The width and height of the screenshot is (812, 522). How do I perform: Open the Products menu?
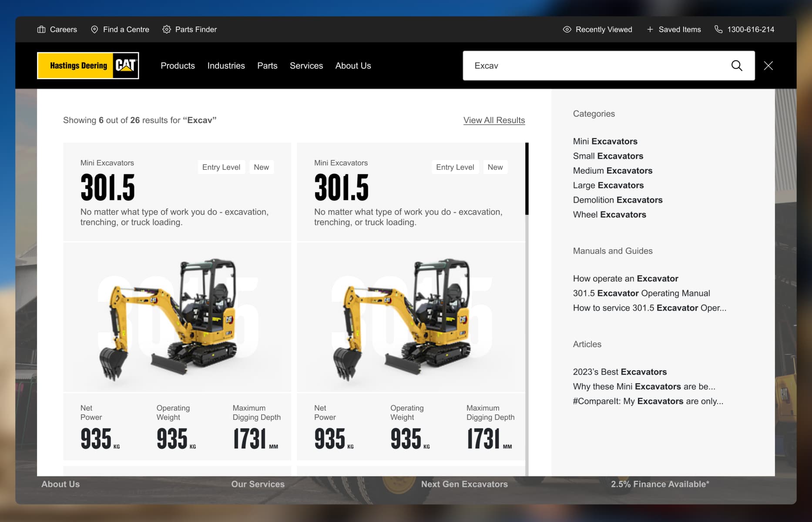[178, 66]
